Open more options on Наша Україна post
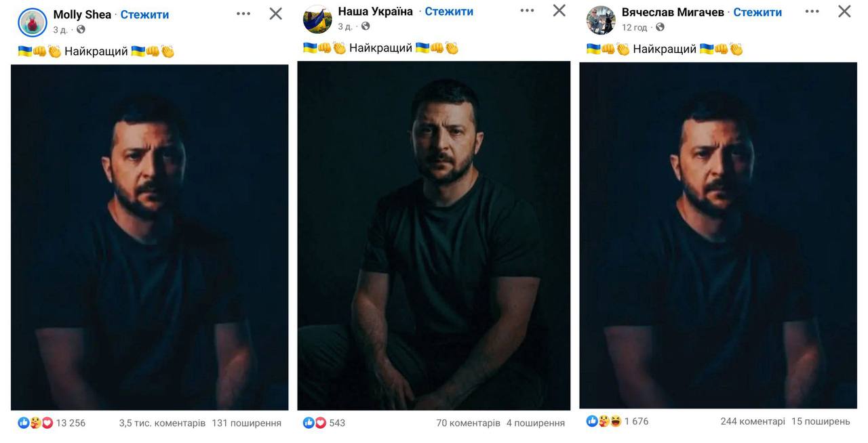 coord(527,11)
